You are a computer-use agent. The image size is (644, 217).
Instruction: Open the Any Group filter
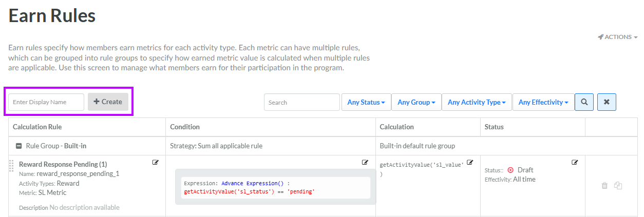click(416, 102)
